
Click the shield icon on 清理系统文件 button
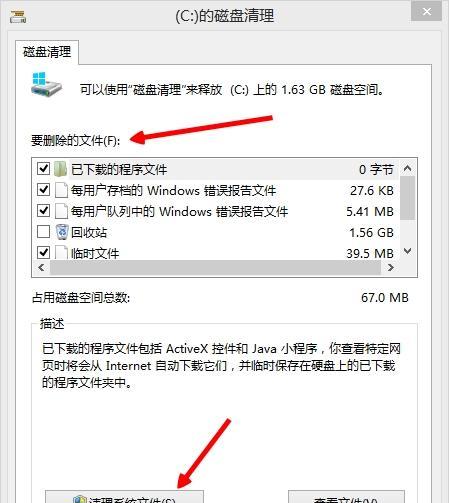click(x=80, y=499)
